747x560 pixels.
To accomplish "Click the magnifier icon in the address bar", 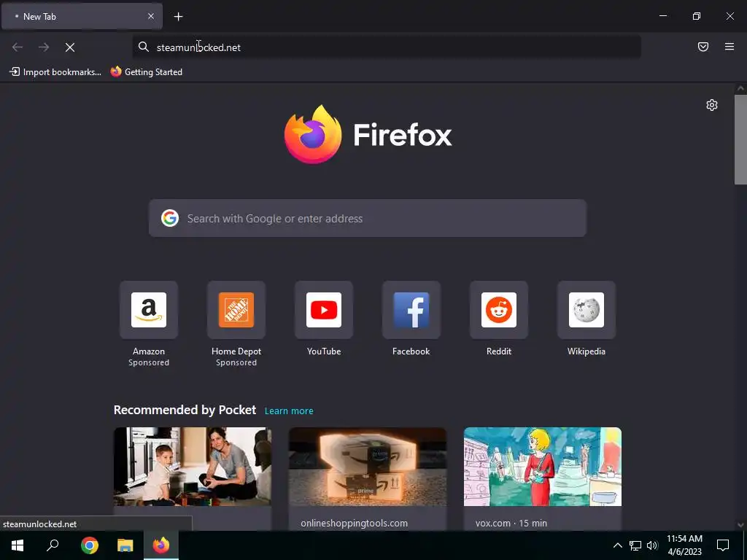I will click(x=144, y=47).
